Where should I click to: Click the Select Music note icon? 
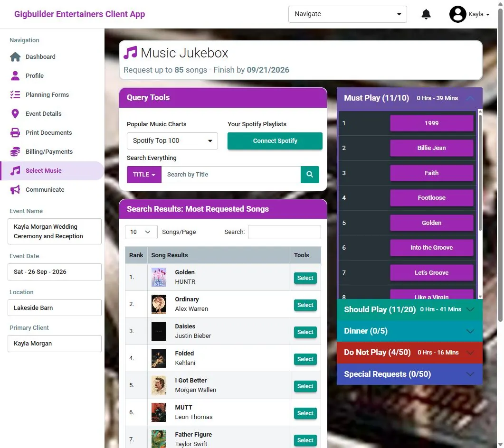click(x=15, y=170)
